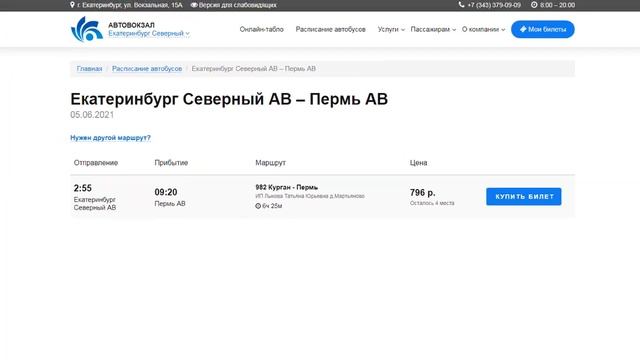Expand the Услуги menu
640x360 pixels.
[x=391, y=29]
